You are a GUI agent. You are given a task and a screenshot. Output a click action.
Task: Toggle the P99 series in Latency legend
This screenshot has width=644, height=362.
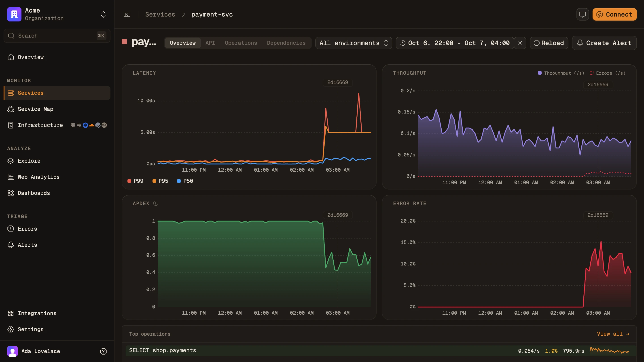(x=136, y=181)
